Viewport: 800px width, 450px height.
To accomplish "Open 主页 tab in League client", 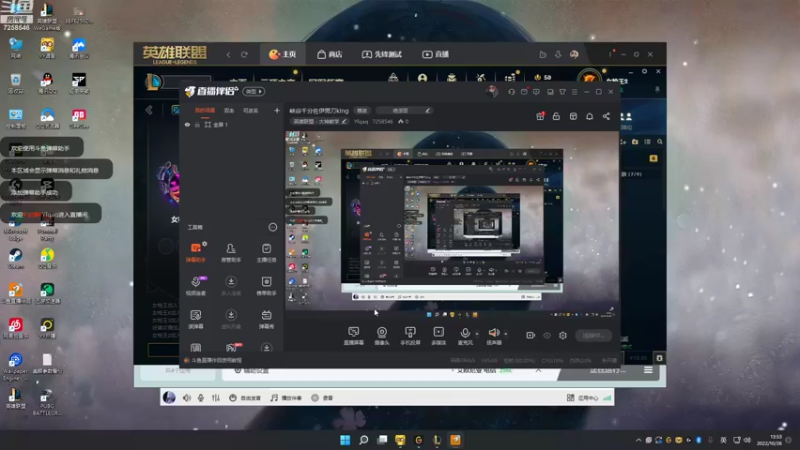I will [x=283, y=54].
